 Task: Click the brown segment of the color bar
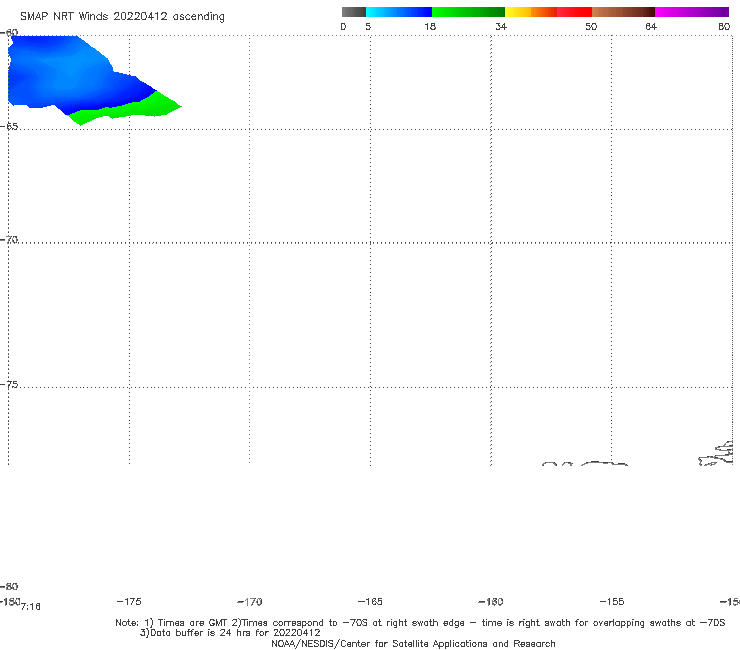(x=623, y=12)
